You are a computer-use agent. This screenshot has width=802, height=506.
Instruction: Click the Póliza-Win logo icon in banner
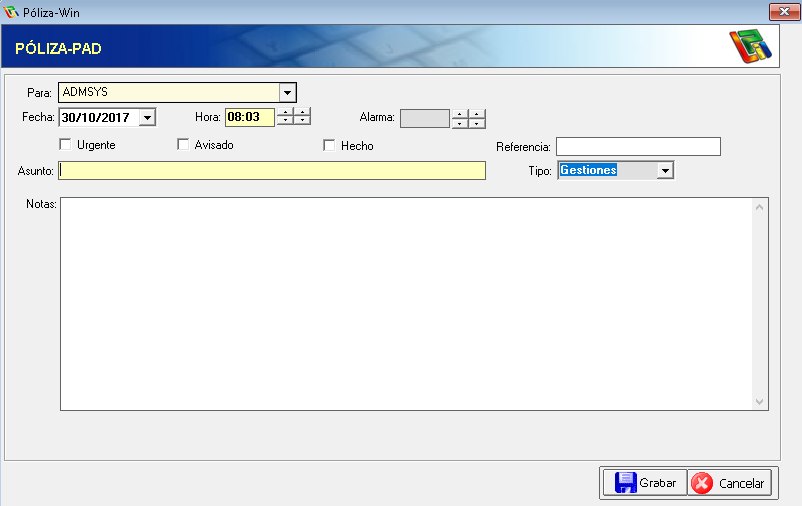pos(750,46)
